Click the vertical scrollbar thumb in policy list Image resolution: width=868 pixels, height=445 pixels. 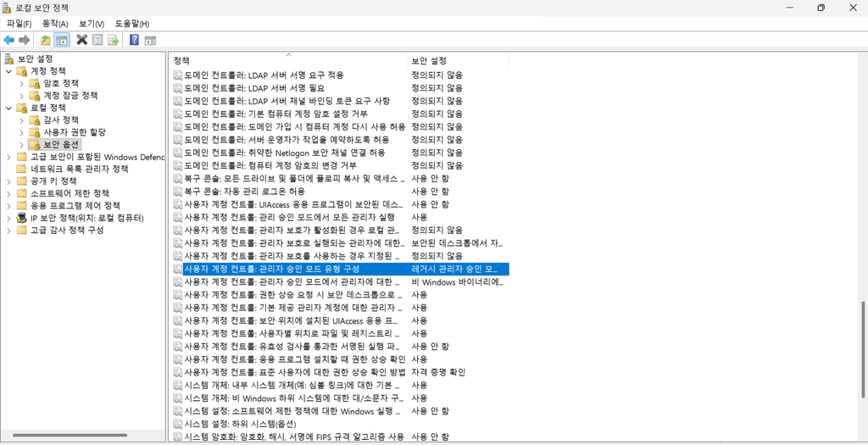pyautogui.click(x=863, y=349)
